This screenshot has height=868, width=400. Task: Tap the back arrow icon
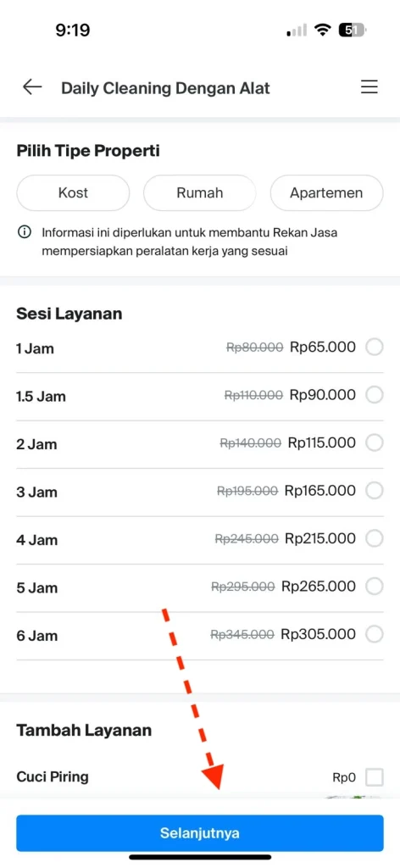(32, 87)
